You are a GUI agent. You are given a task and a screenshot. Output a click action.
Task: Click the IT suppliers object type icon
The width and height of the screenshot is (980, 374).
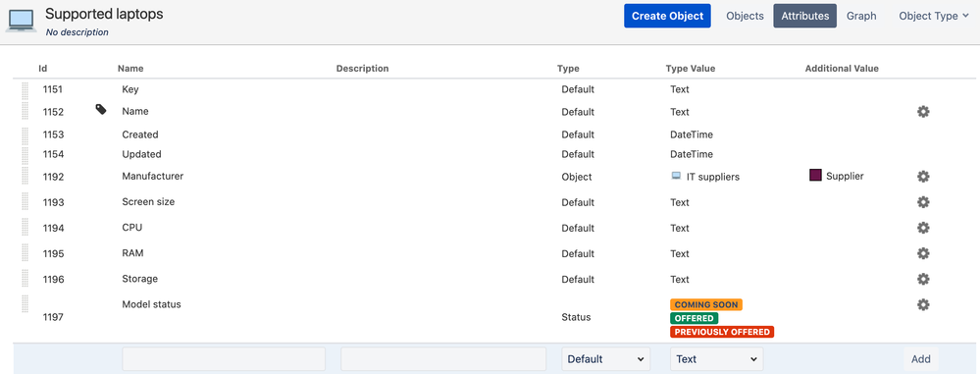pyautogui.click(x=676, y=176)
